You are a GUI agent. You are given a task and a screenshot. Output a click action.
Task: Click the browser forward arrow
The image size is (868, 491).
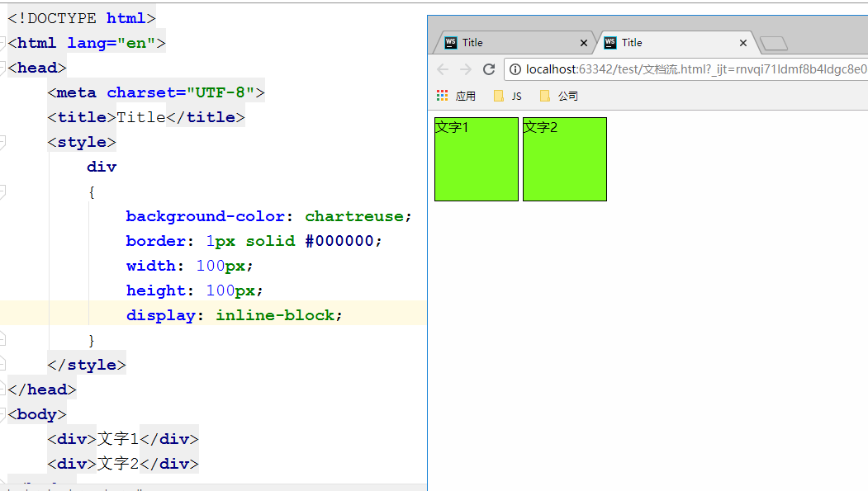pos(466,69)
